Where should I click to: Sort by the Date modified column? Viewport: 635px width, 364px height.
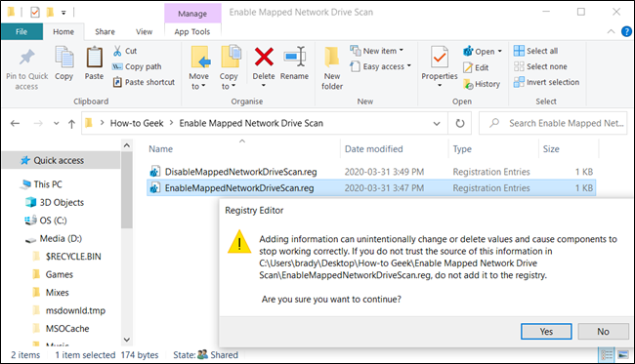tap(374, 149)
